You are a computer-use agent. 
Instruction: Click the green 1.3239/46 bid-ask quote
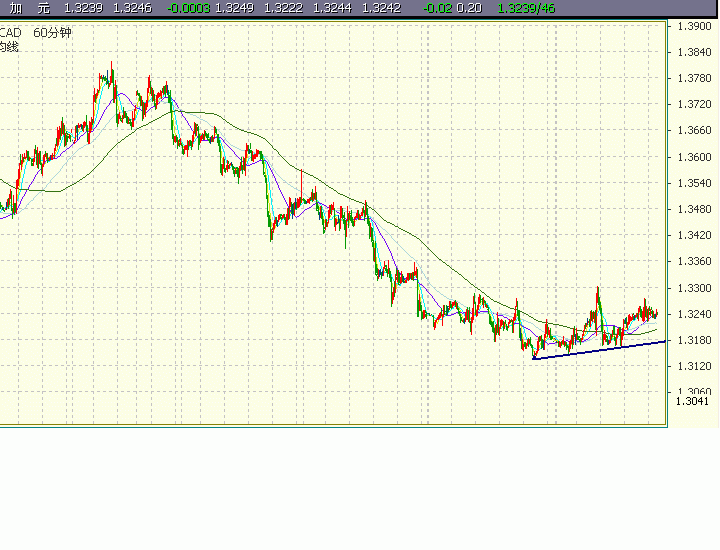[x=524, y=8]
